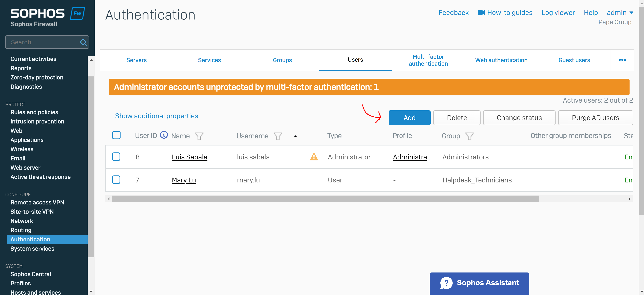
Task: Open the Group column filter
Action: click(x=469, y=136)
